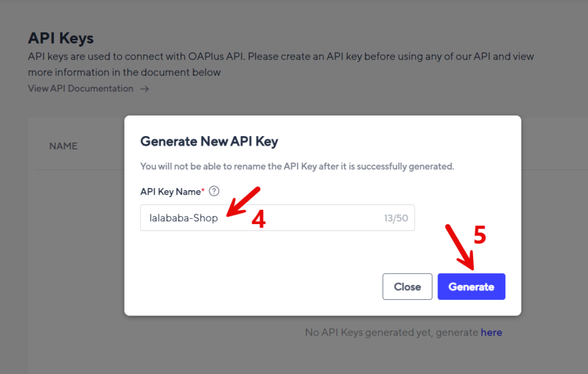
Task: Select the NAME column header
Action: 63,146
